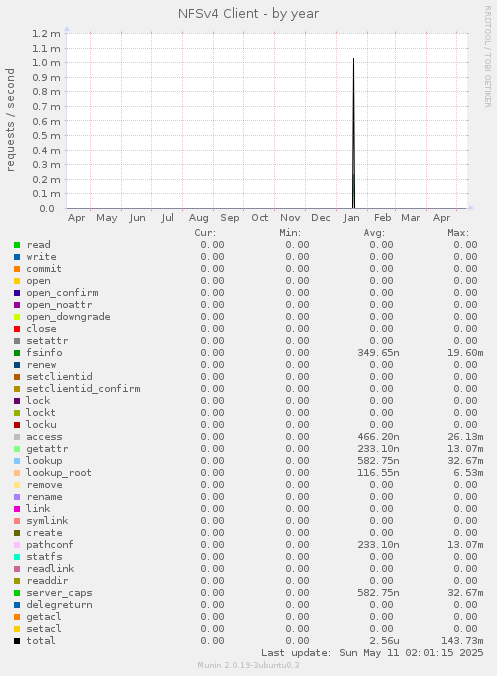
Task: Click the Max: column header
Action: (458, 233)
